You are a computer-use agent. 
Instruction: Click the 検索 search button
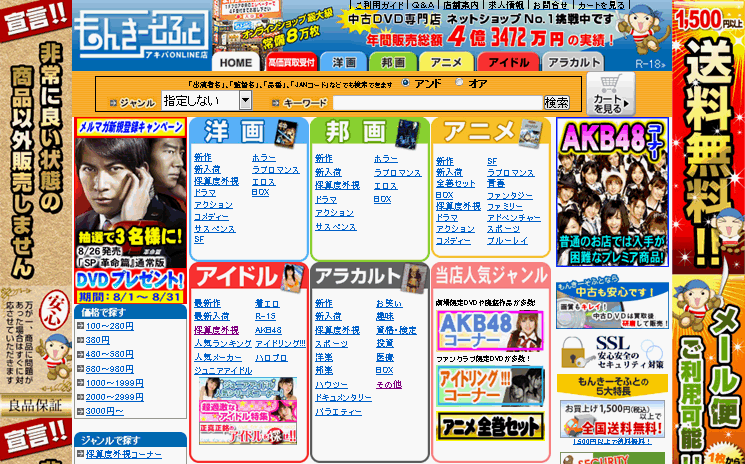[x=556, y=103]
